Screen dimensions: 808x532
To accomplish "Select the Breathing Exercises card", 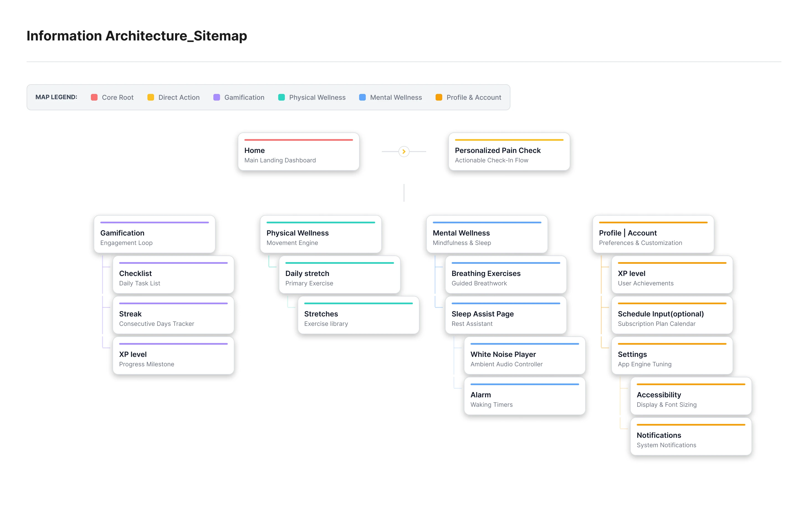I will pos(505,274).
